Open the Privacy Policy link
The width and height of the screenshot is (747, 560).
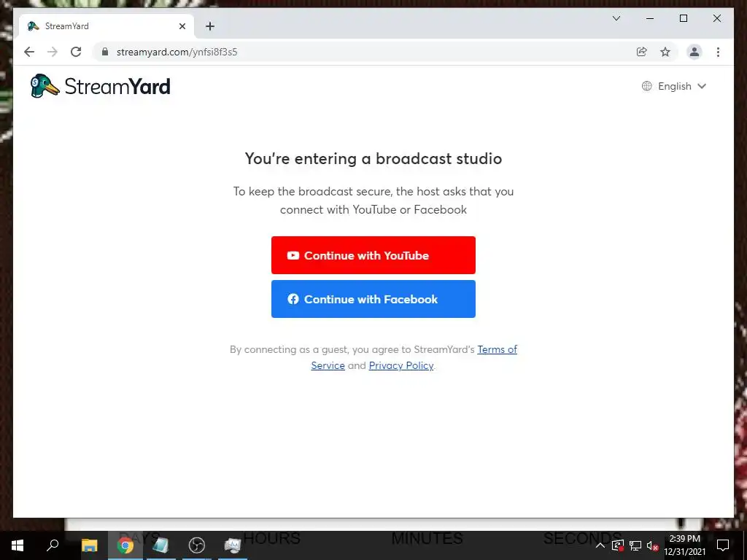point(401,366)
